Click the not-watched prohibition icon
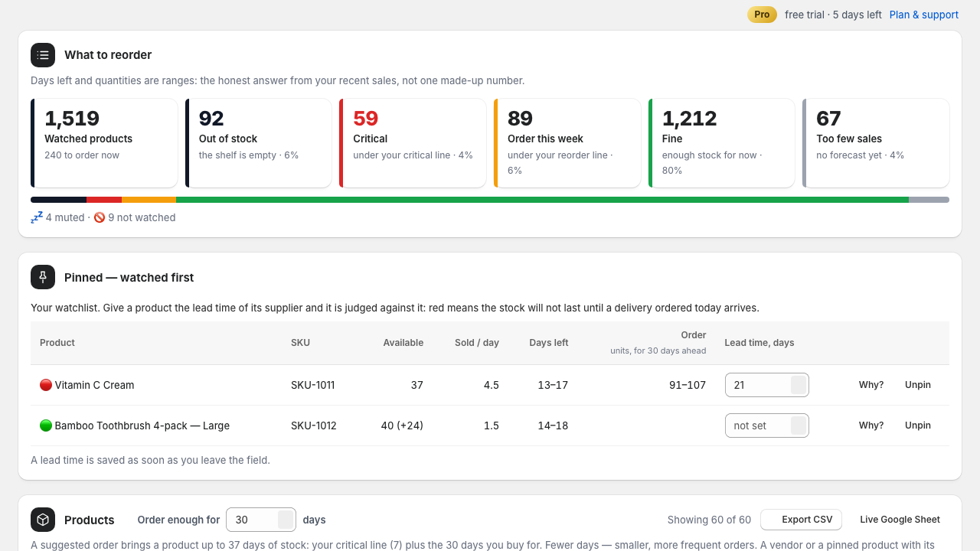Screen dimensions: 980x551 pos(100,217)
